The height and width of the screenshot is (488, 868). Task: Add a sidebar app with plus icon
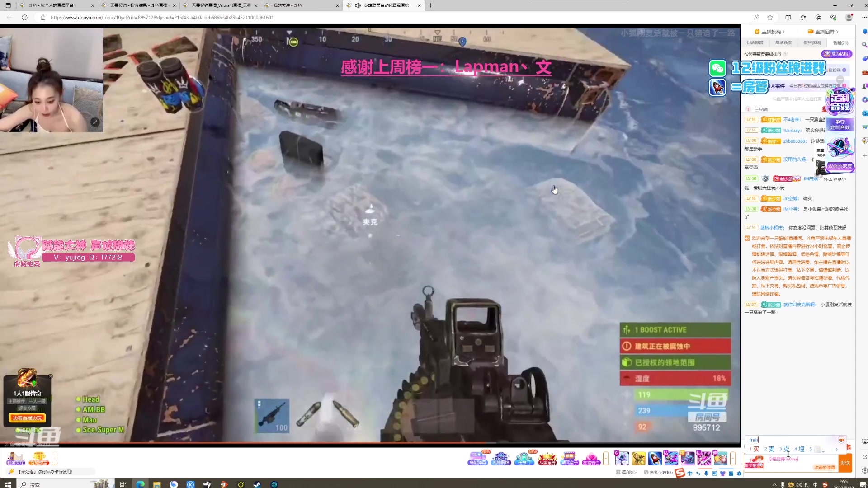point(864,155)
